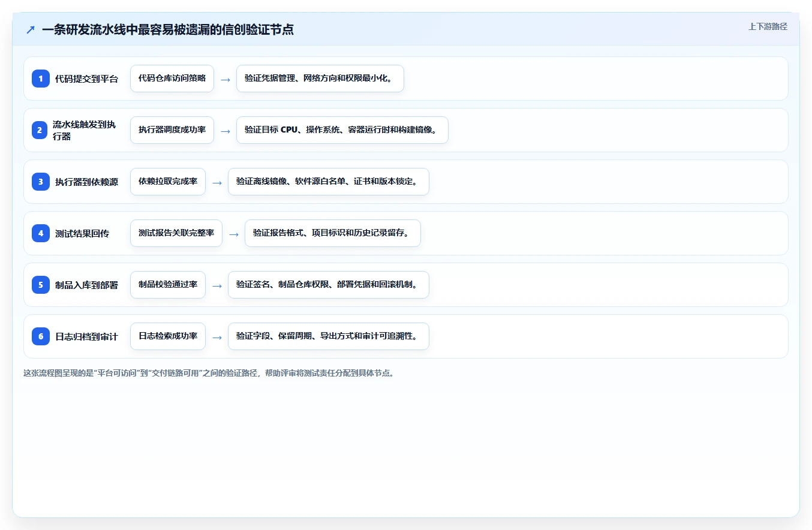812x530 pixels.
Task: Click the footnote beginning 这张流程图呈现的是
Action: coord(209,373)
